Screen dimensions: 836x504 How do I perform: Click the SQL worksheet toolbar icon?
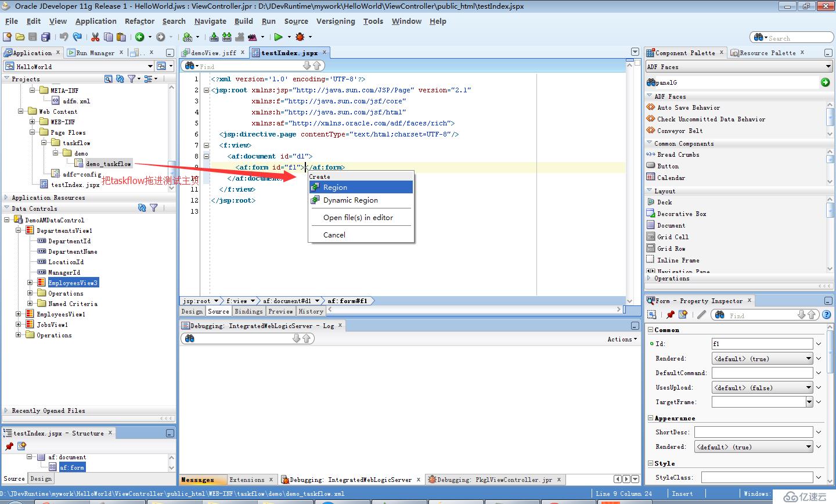click(x=188, y=37)
